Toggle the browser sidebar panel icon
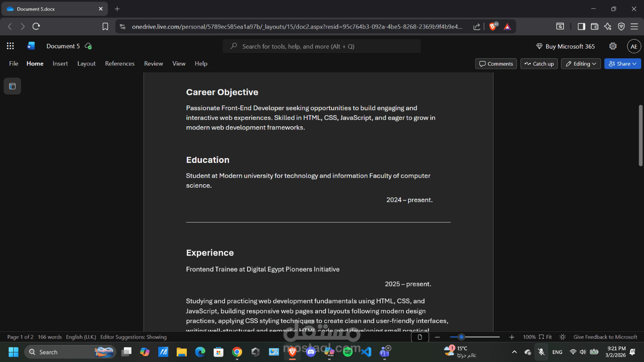The height and width of the screenshot is (362, 644). (x=581, y=27)
